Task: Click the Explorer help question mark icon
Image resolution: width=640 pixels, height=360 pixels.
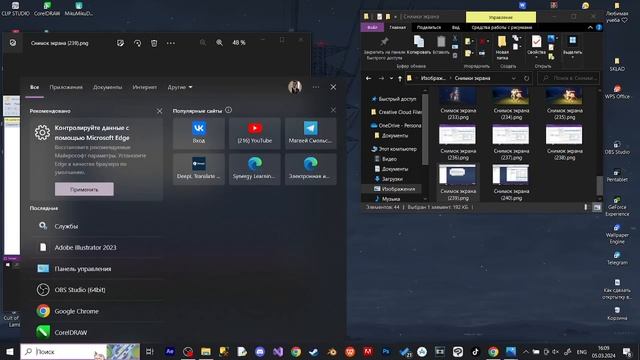Action: pyautogui.click(x=599, y=27)
